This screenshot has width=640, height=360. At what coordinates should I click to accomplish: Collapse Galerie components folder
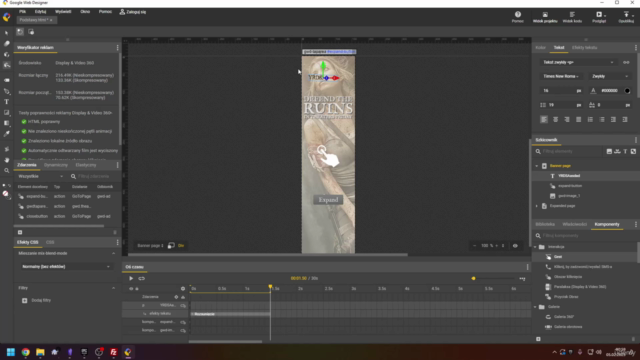point(535,307)
